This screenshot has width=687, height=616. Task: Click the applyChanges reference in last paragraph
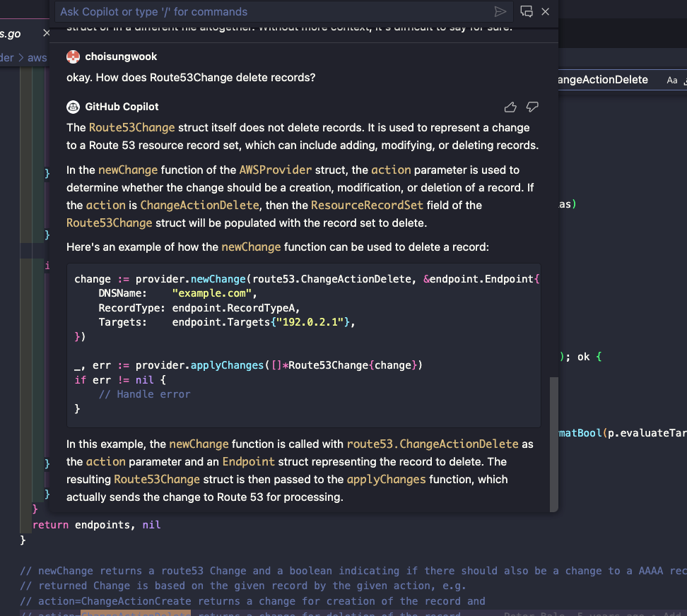pos(387,480)
